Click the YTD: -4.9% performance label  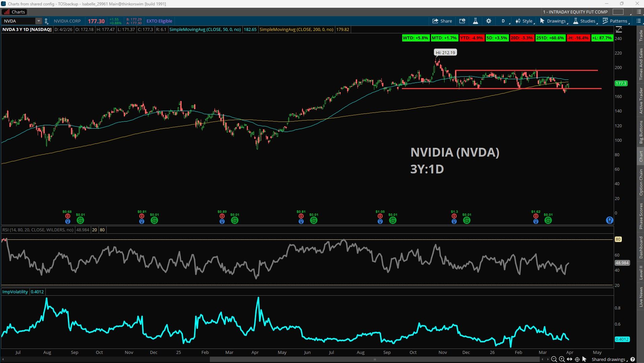[471, 38]
